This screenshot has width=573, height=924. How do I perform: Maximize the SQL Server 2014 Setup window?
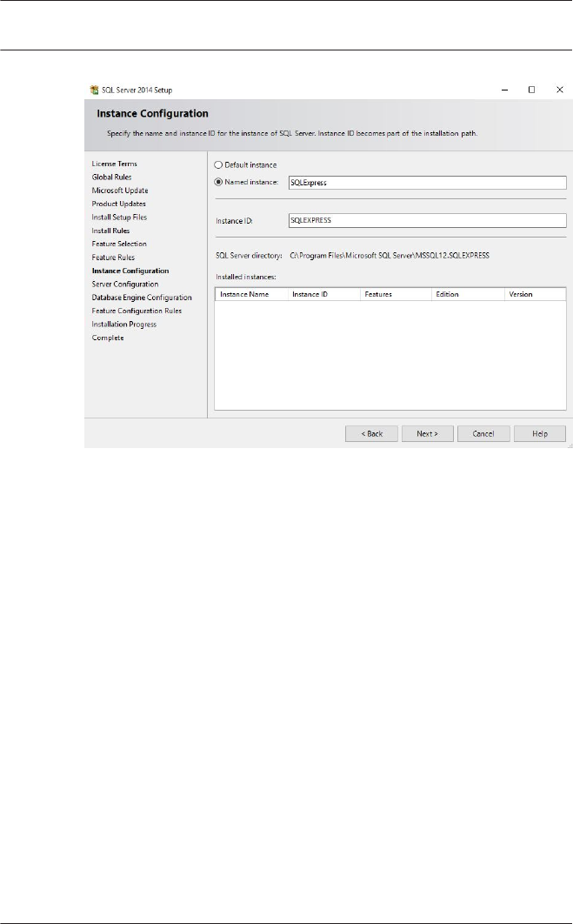point(532,90)
